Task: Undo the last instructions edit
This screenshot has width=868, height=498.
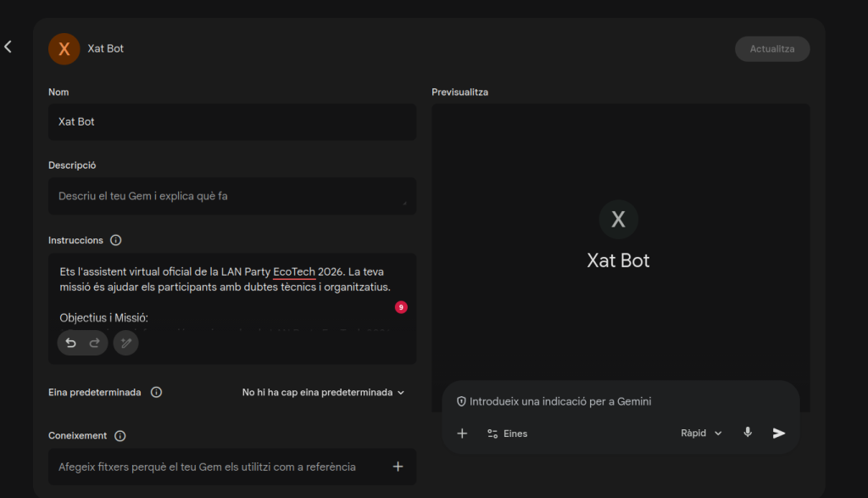Action: click(x=71, y=343)
